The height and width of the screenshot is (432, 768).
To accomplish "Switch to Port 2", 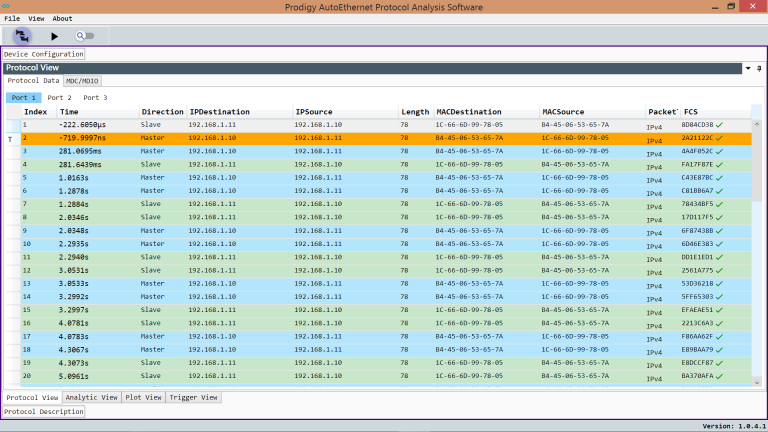I will pos(59,97).
